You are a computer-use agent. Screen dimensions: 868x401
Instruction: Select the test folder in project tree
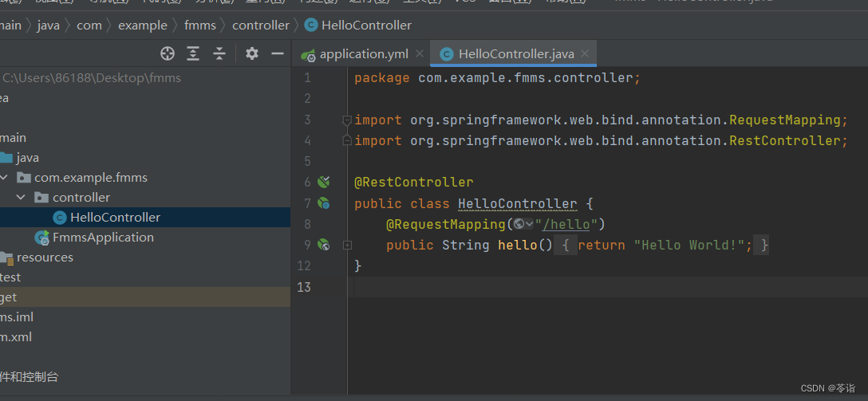[x=11, y=277]
